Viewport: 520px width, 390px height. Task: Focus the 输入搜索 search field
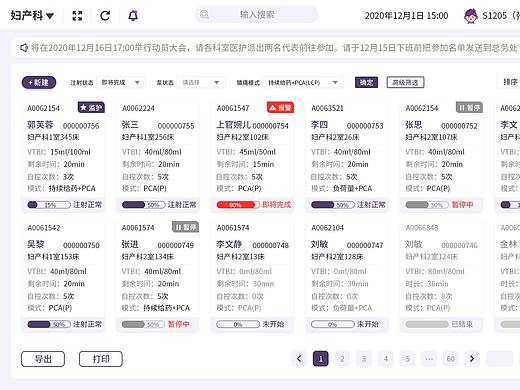click(256, 14)
